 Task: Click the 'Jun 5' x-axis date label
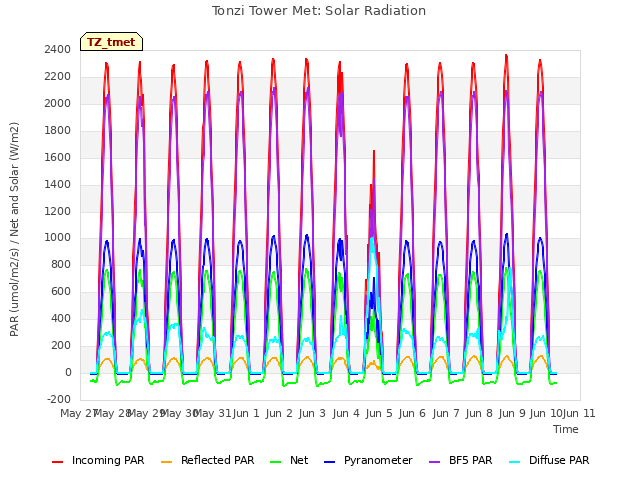(379, 413)
